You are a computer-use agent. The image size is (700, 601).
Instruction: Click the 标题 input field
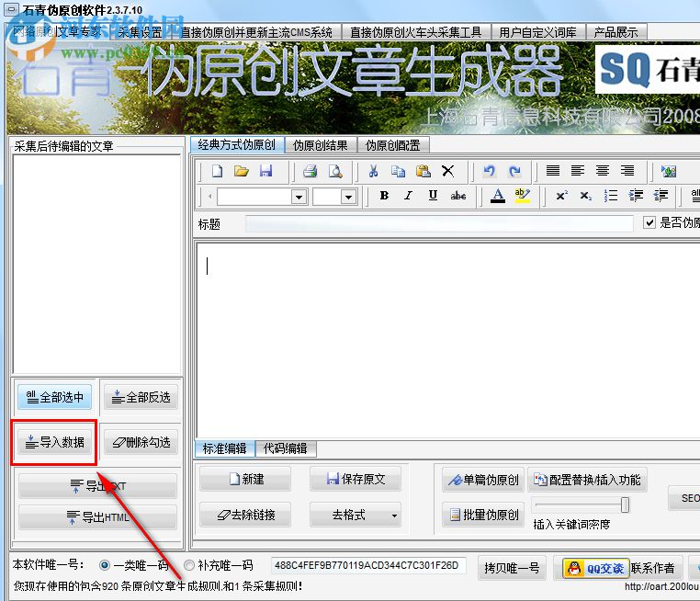(x=439, y=223)
